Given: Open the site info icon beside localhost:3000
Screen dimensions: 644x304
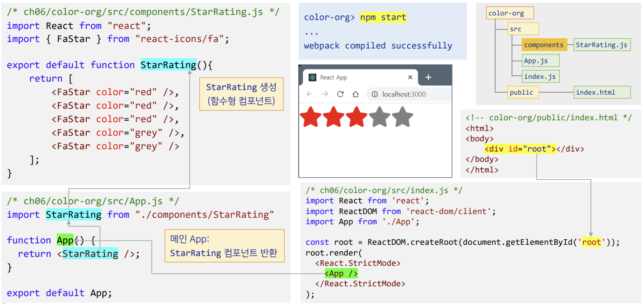Looking at the screenshot, I should [x=375, y=94].
